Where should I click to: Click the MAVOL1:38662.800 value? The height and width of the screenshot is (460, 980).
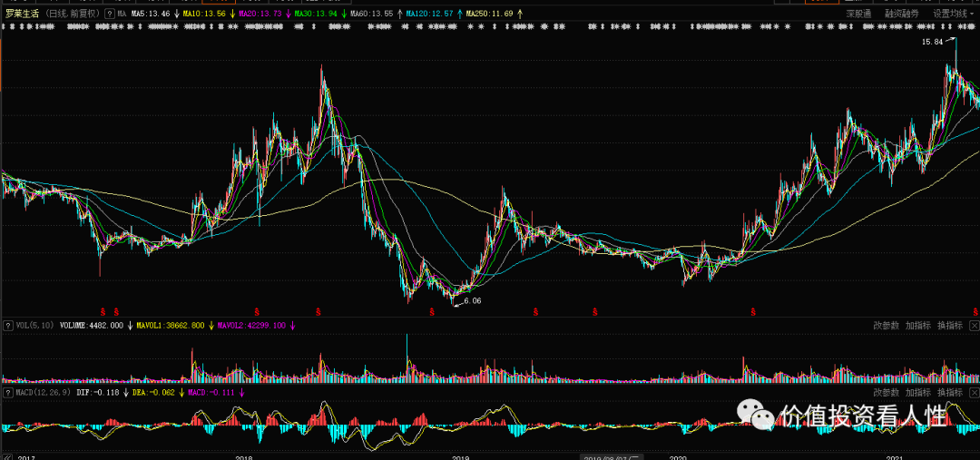[x=170, y=326]
